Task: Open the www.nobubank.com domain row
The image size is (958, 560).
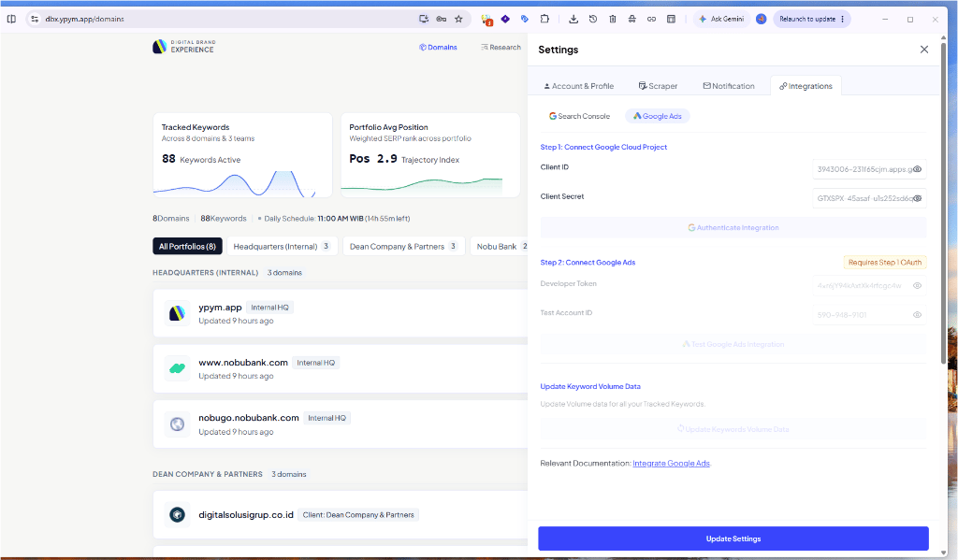Action: tap(341, 368)
